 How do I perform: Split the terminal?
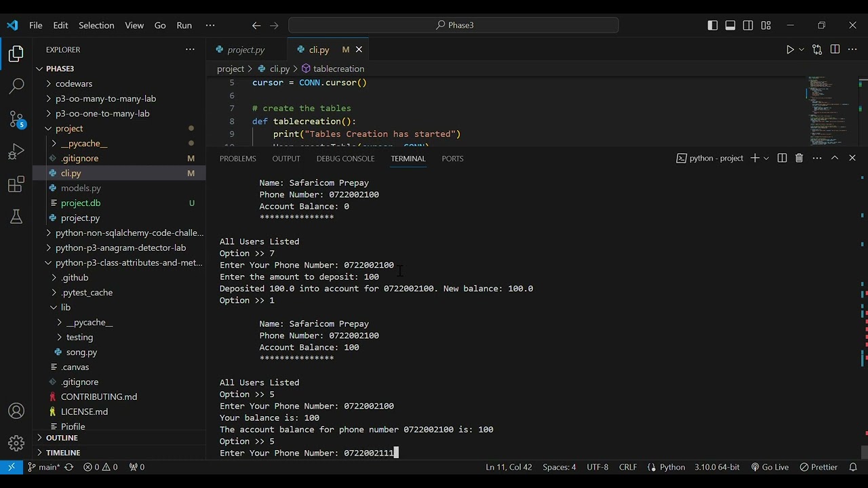pos(782,158)
